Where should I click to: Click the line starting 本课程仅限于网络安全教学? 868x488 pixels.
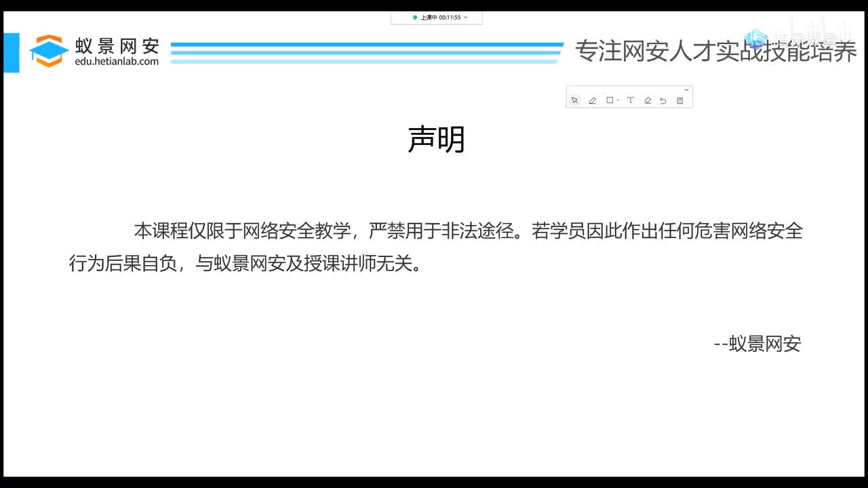(468, 231)
